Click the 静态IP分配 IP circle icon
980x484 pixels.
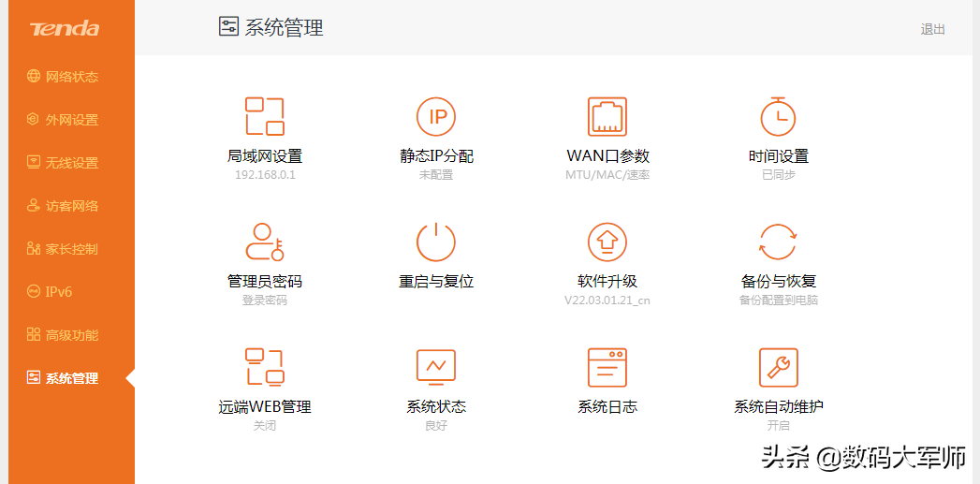(435, 116)
